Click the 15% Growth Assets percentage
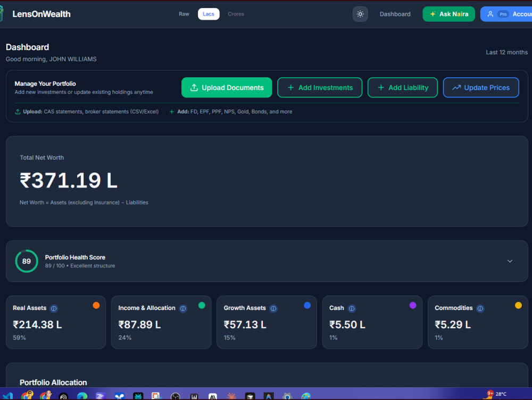The image size is (532, 400). (229, 338)
